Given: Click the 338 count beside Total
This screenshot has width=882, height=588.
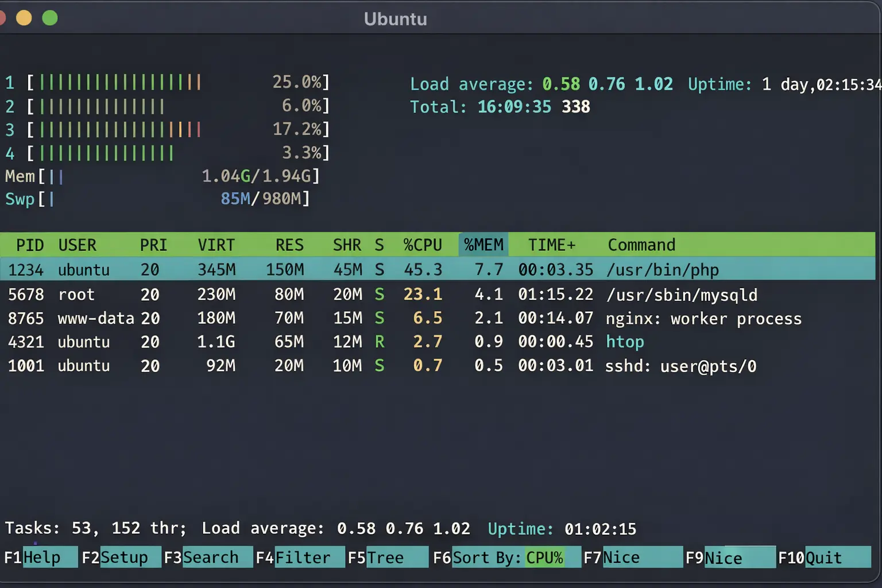Looking at the screenshot, I should (x=576, y=107).
